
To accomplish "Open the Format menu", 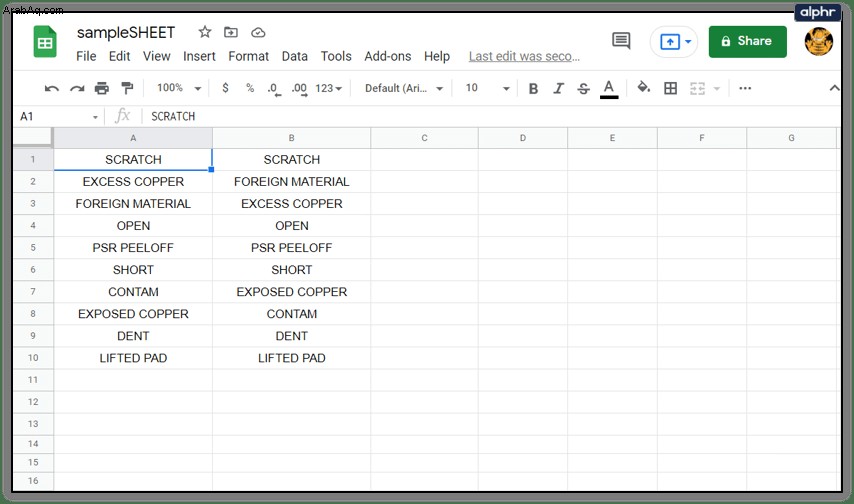I will pos(248,56).
